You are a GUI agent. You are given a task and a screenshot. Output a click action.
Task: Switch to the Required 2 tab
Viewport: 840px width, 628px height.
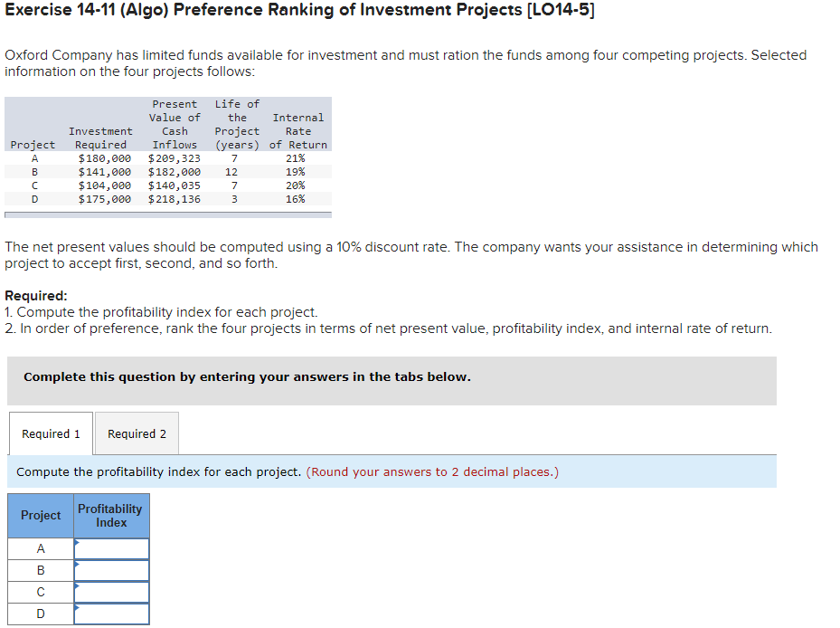(x=137, y=433)
